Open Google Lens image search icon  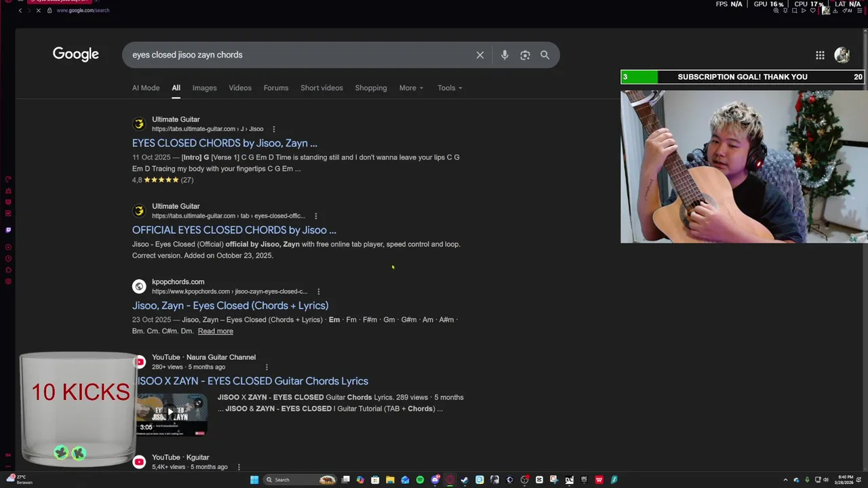click(x=525, y=55)
